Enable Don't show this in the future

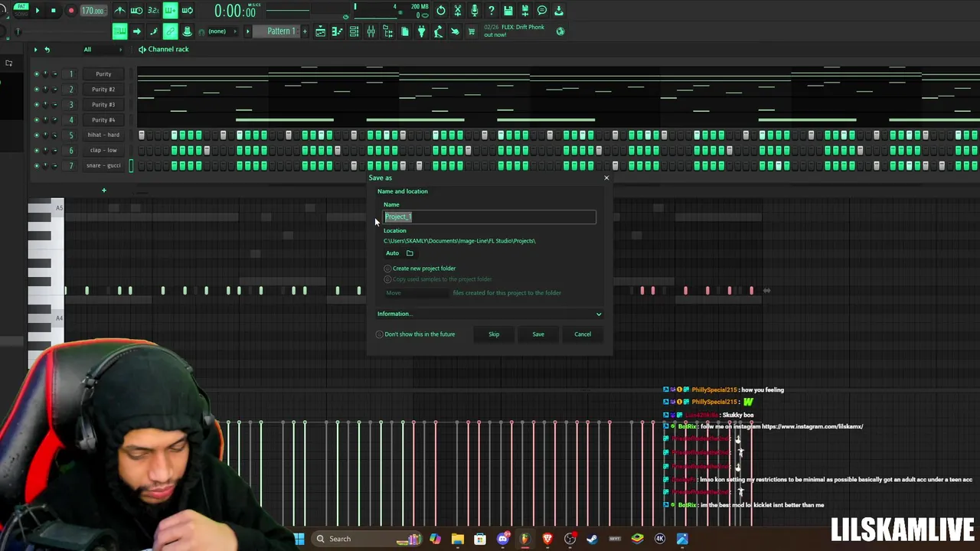pos(416,334)
